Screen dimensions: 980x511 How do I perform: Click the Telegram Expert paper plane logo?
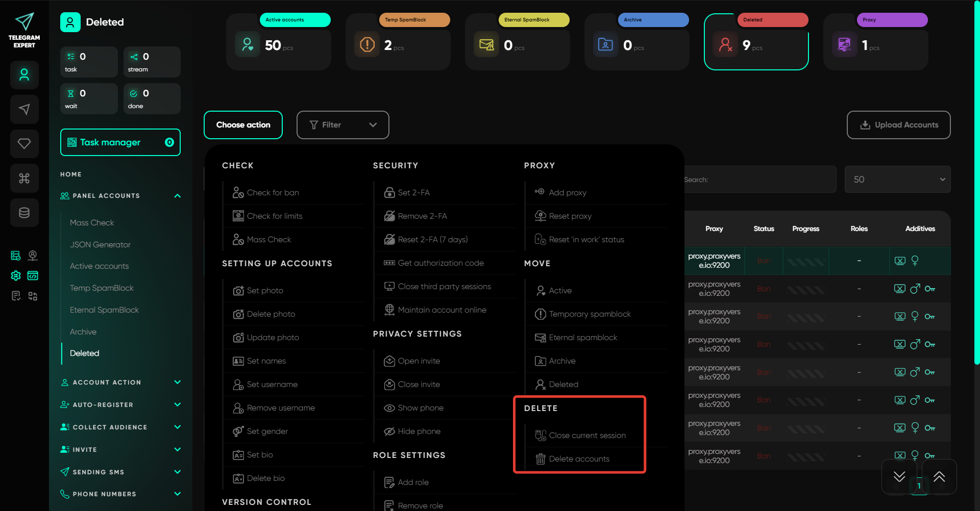pos(24,22)
